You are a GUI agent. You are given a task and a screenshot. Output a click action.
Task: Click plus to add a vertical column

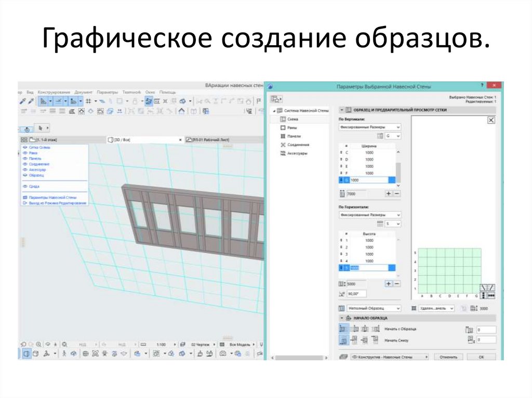tap(389, 194)
